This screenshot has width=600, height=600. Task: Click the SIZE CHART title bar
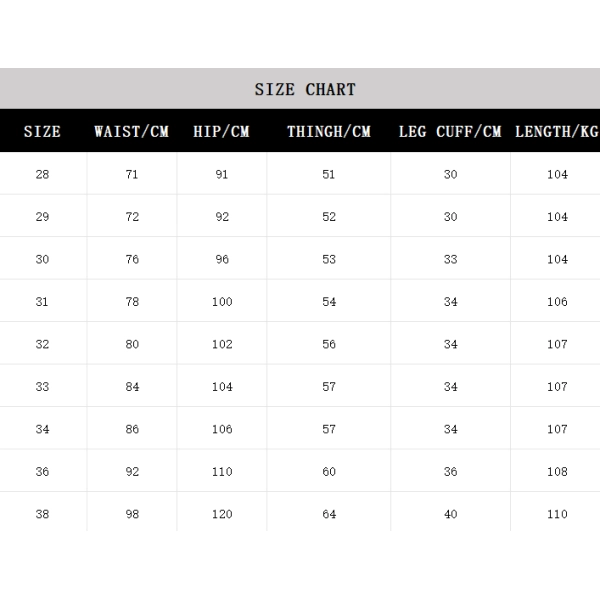pyautogui.click(x=305, y=89)
